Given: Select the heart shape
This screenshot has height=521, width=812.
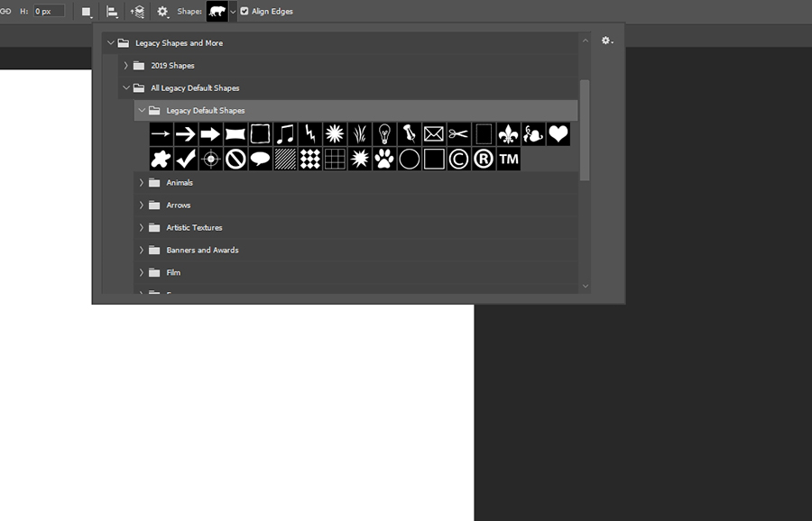Looking at the screenshot, I should (x=558, y=134).
